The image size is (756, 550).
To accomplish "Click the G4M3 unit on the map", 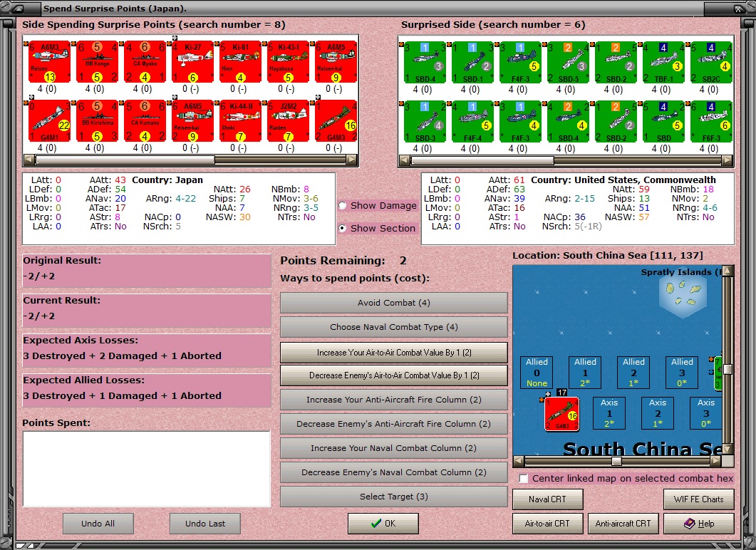I will [x=561, y=414].
